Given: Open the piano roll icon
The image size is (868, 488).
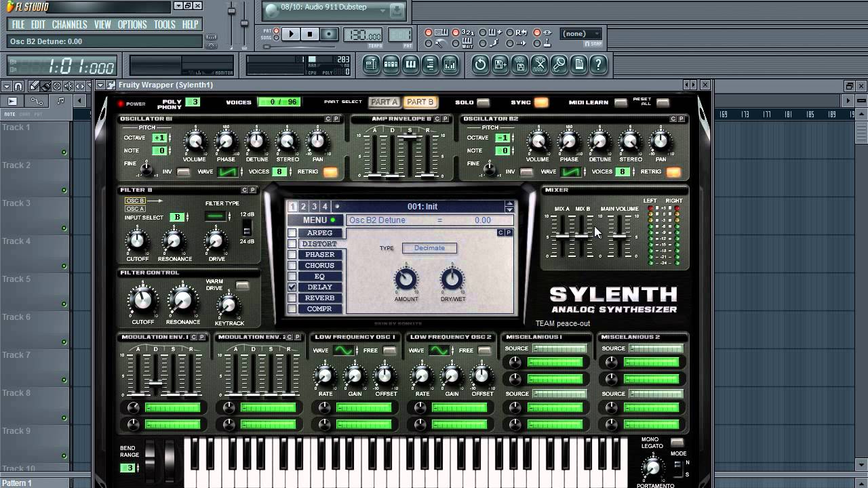Looking at the screenshot, I should (x=410, y=64).
